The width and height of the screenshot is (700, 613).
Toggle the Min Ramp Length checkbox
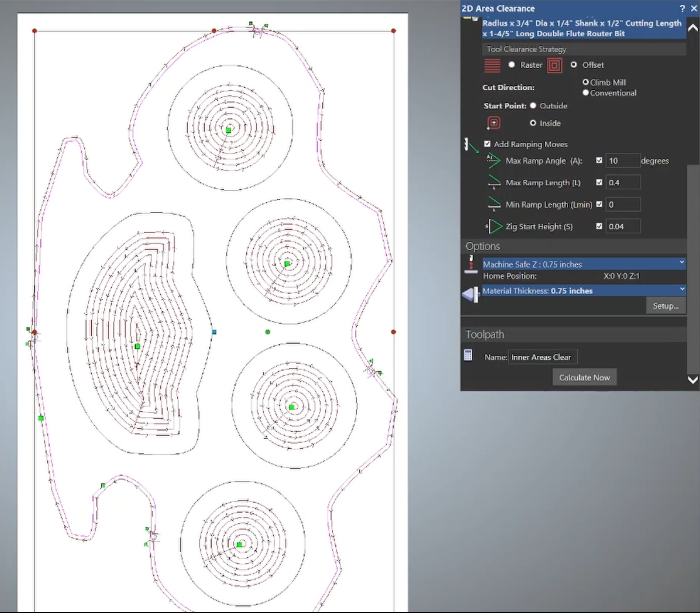tap(599, 204)
